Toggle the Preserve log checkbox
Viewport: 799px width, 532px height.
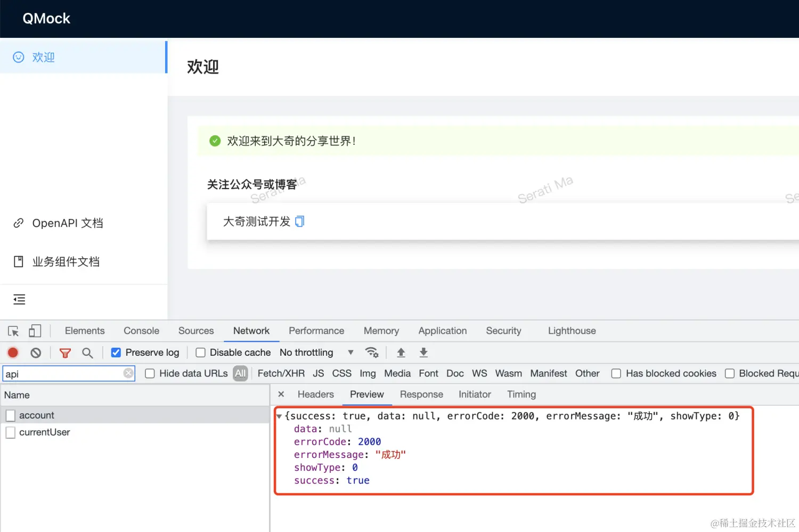116,353
